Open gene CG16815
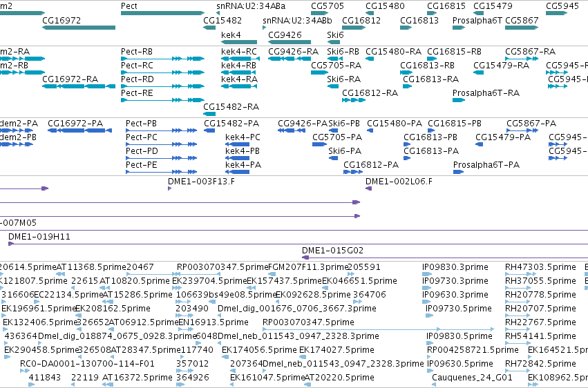This screenshot has width=588, height=388. click(432, 13)
